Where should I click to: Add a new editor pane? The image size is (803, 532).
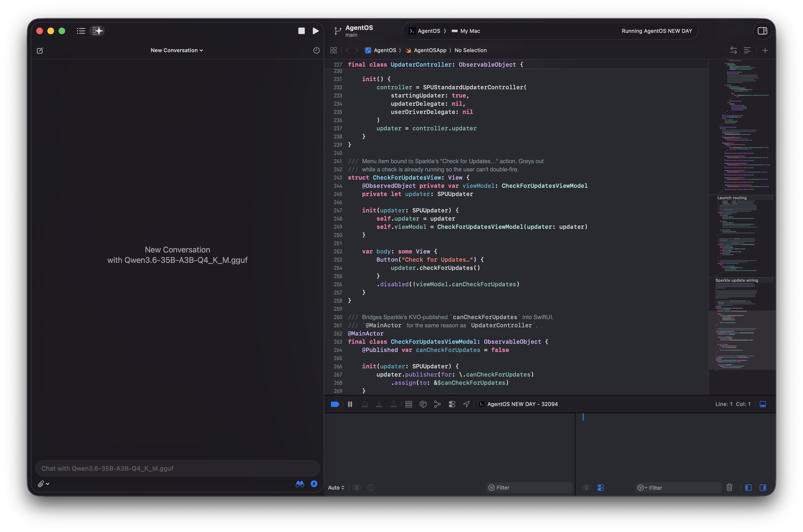click(765, 50)
